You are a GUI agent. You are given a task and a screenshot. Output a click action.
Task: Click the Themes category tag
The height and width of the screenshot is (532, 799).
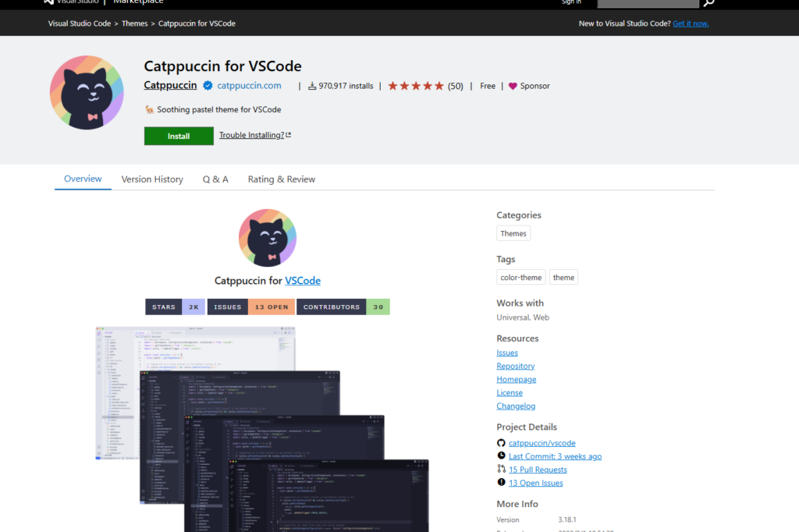513,233
